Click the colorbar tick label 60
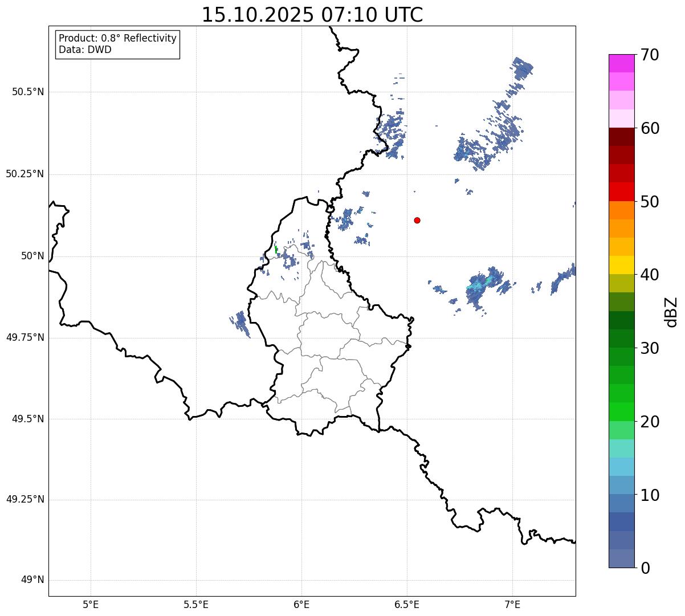 650,128
